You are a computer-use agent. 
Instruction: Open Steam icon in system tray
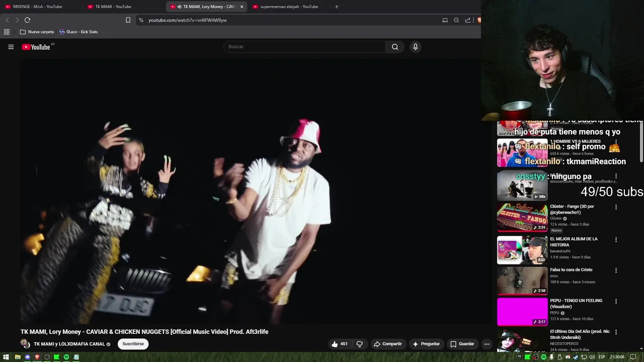[576, 357]
